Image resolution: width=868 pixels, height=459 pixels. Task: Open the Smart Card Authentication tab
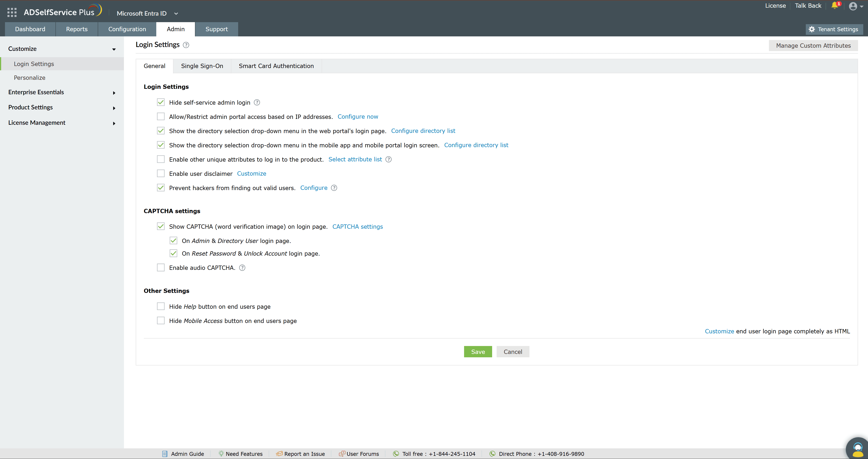(x=276, y=66)
